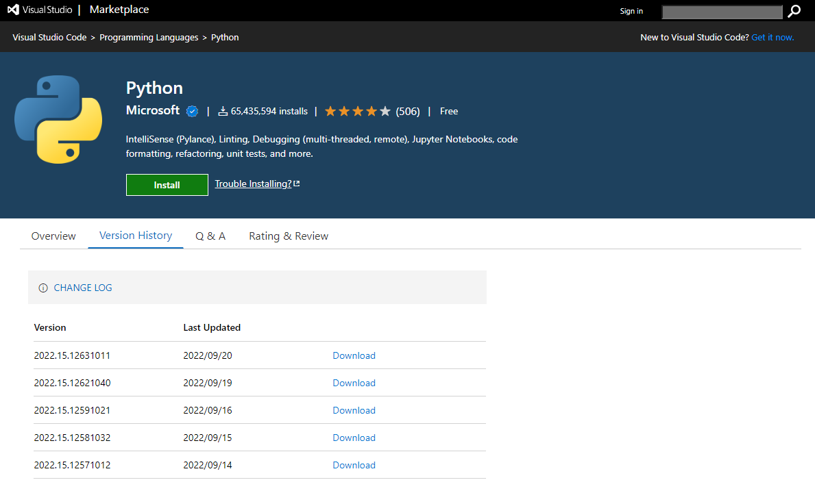Click the external link icon beside Trouble Installing
This screenshot has width=815, height=504.
[x=297, y=184]
